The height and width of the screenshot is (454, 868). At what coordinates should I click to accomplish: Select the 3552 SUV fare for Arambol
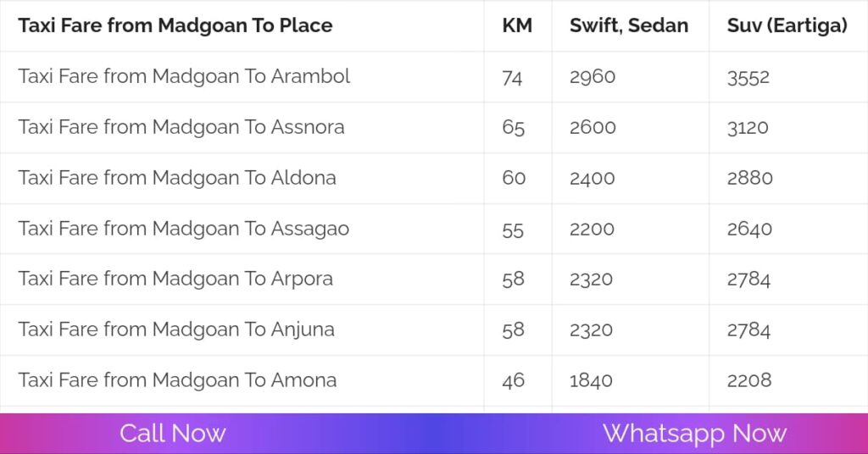[x=748, y=77]
